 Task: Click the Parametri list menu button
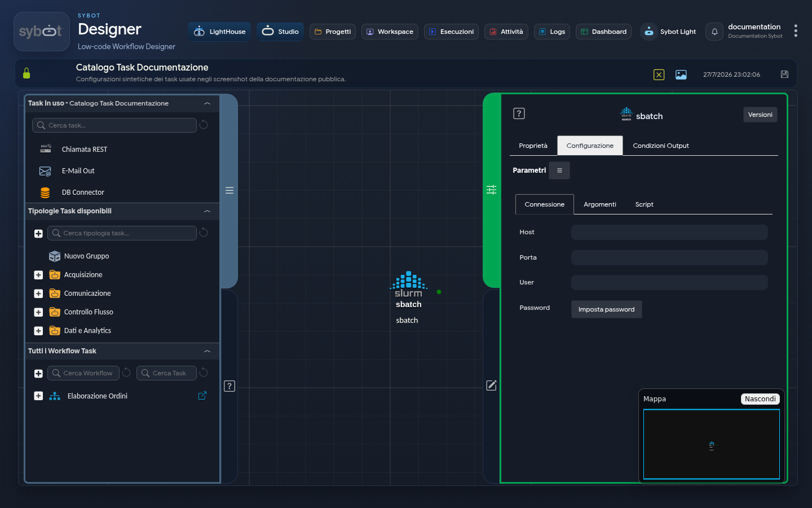coord(559,170)
